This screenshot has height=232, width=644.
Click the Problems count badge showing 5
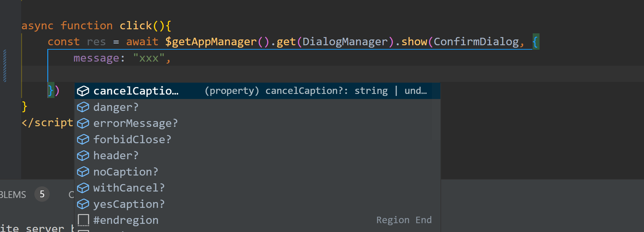[x=42, y=194]
